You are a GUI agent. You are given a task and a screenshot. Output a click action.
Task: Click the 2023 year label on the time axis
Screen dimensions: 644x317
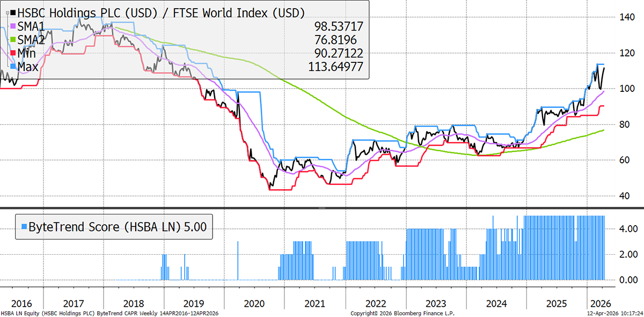pyautogui.click(x=436, y=302)
